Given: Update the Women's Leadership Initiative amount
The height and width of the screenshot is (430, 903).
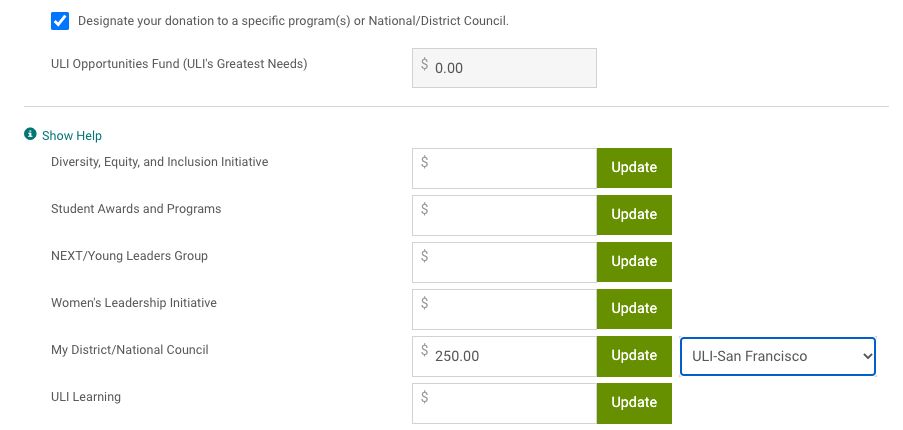Looking at the screenshot, I should tap(634, 309).
